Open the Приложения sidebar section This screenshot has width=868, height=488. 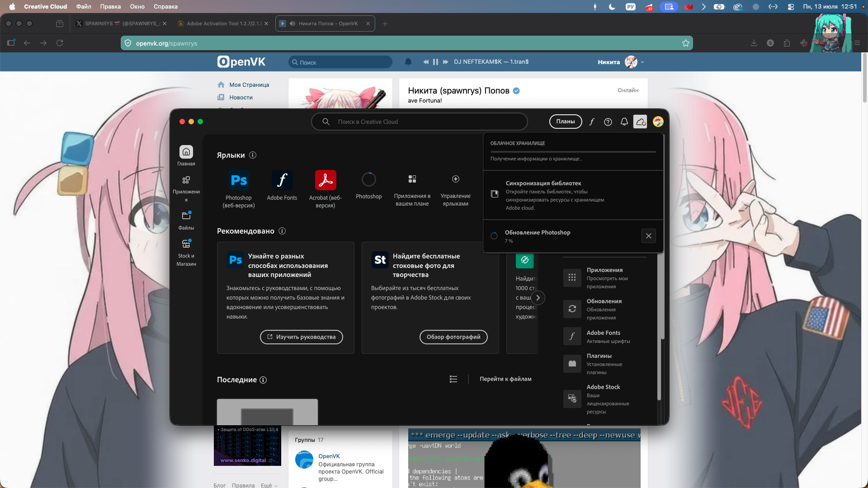click(186, 188)
